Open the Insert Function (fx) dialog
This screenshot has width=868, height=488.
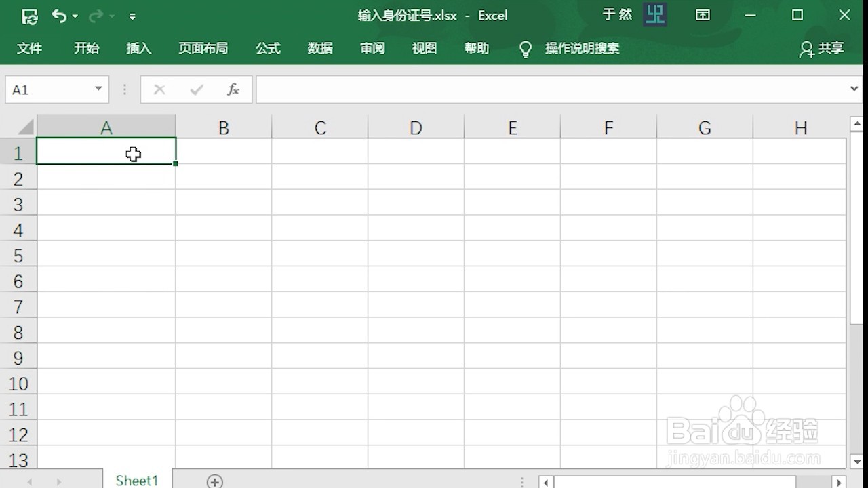(x=233, y=89)
